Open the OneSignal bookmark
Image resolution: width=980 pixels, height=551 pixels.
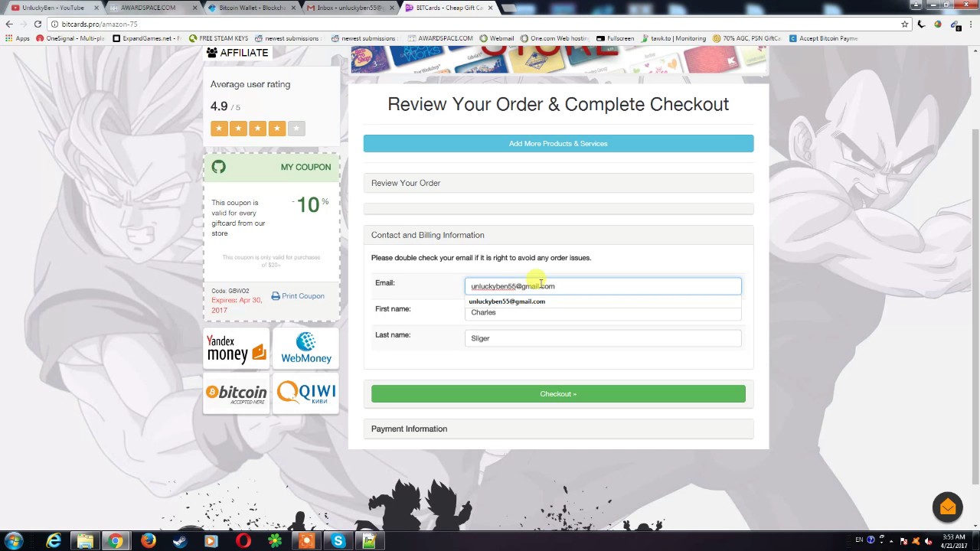pos(70,38)
